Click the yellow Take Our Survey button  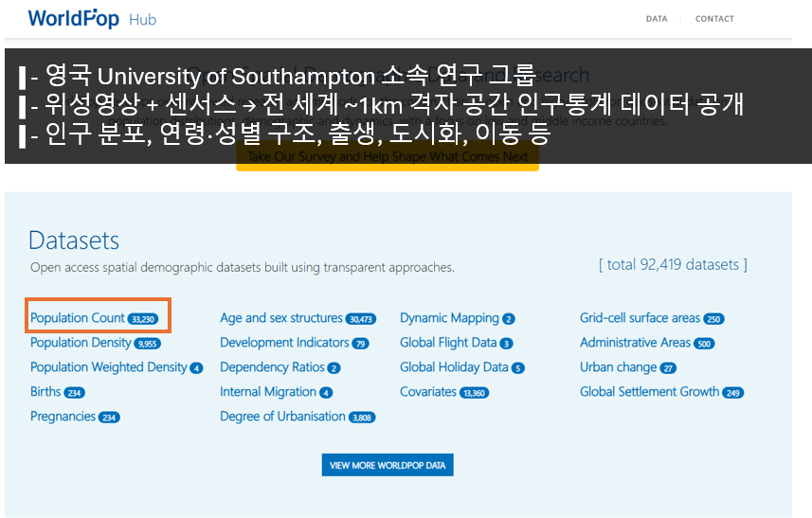[x=388, y=157]
